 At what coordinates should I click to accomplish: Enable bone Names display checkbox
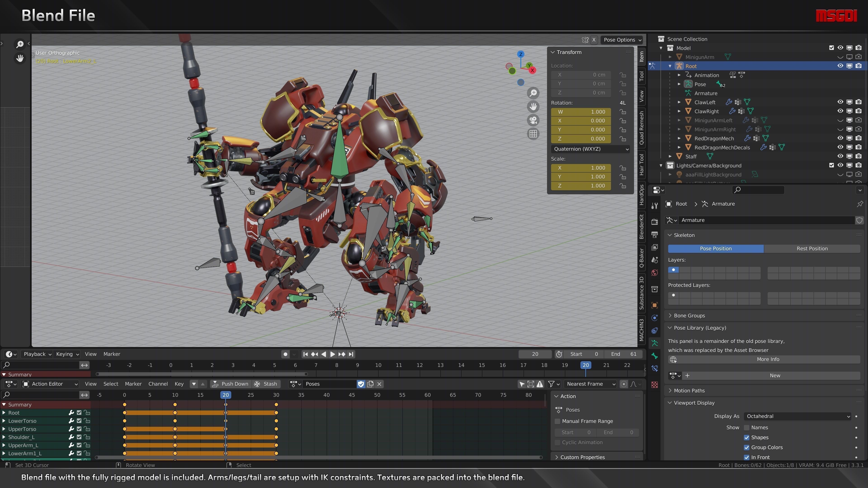(x=746, y=428)
